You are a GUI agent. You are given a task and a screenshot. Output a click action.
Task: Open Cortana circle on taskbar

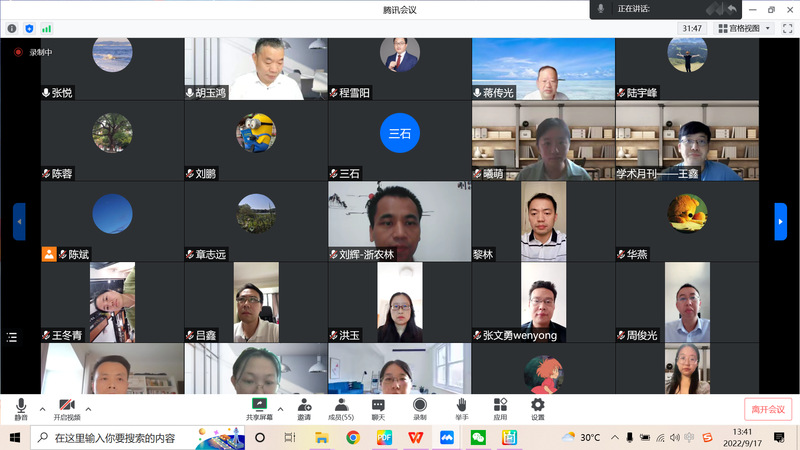pyautogui.click(x=260, y=438)
